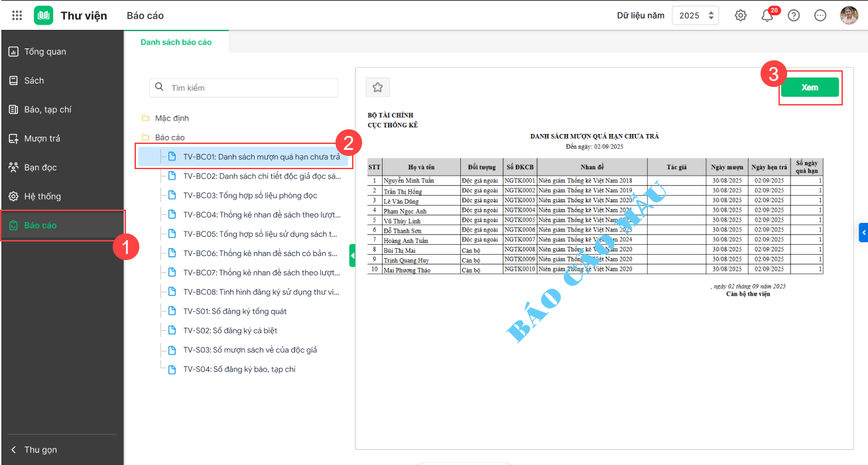Click the Tìm kiếm search field
The width and height of the screenshot is (868, 465).
[244, 88]
